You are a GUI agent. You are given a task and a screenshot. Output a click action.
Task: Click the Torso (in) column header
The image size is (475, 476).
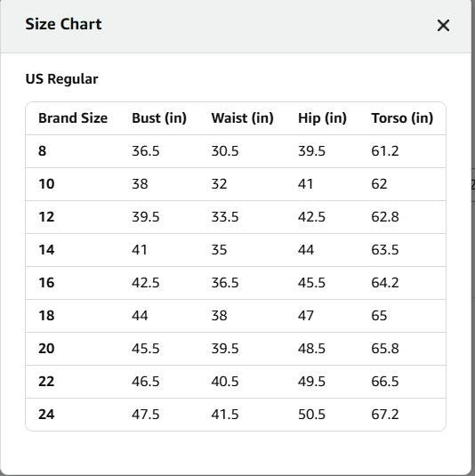tap(402, 118)
